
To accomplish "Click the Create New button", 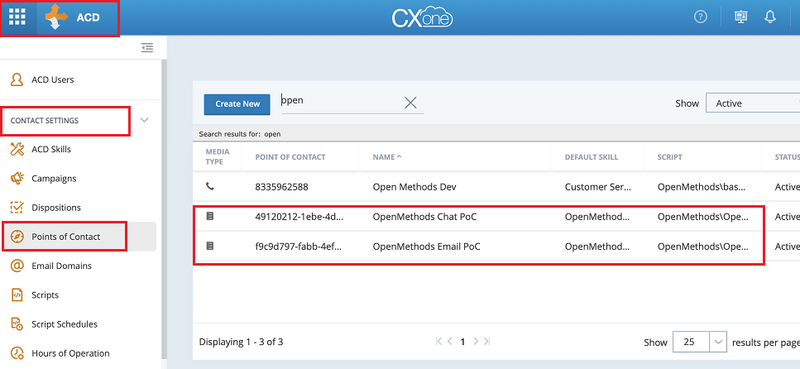I will tap(236, 104).
